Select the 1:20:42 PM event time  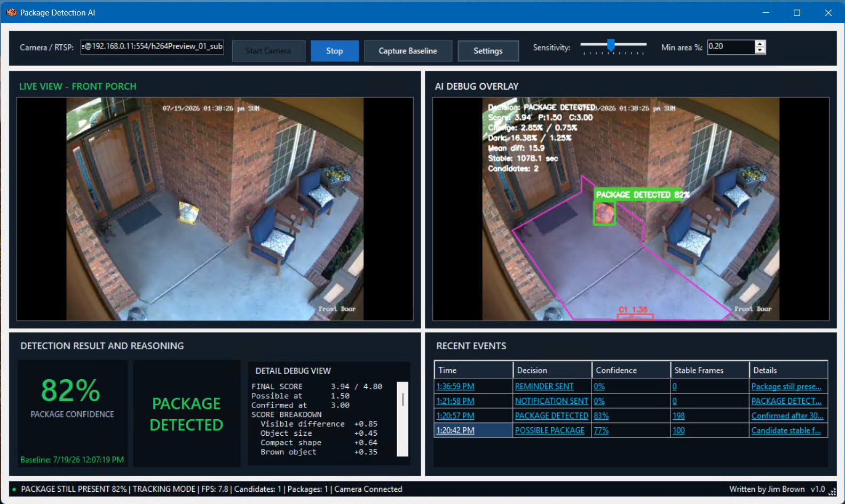tap(455, 430)
